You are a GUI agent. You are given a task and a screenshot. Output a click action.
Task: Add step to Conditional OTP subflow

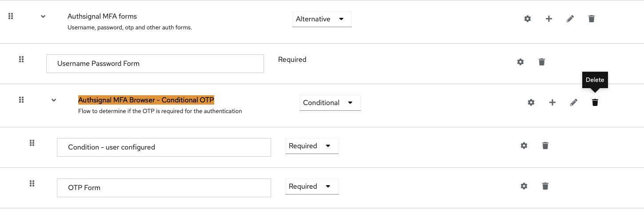click(x=552, y=102)
